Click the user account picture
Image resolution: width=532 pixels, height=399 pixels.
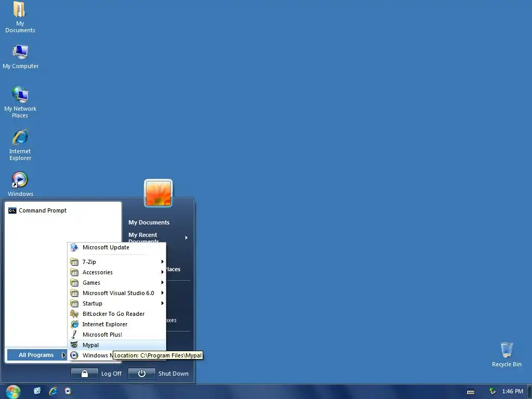click(x=158, y=193)
